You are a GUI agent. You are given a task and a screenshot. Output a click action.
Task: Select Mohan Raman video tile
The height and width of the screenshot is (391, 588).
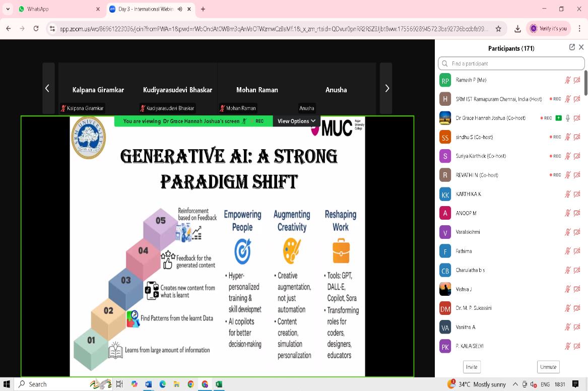pos(257,89)
